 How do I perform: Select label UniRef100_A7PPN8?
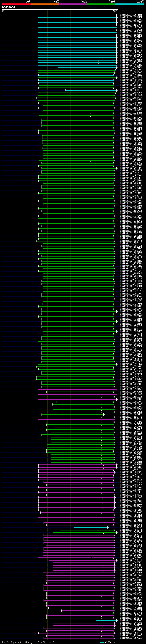(131, 161)
